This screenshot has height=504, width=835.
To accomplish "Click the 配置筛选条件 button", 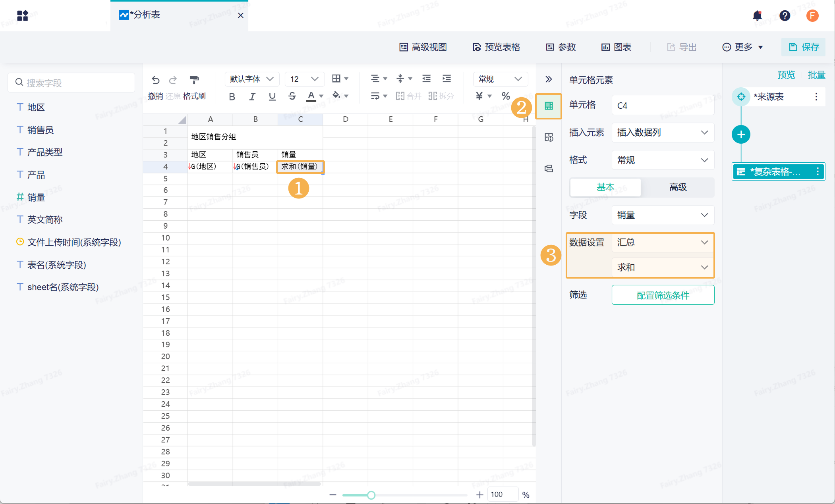I will pos(663,295).
